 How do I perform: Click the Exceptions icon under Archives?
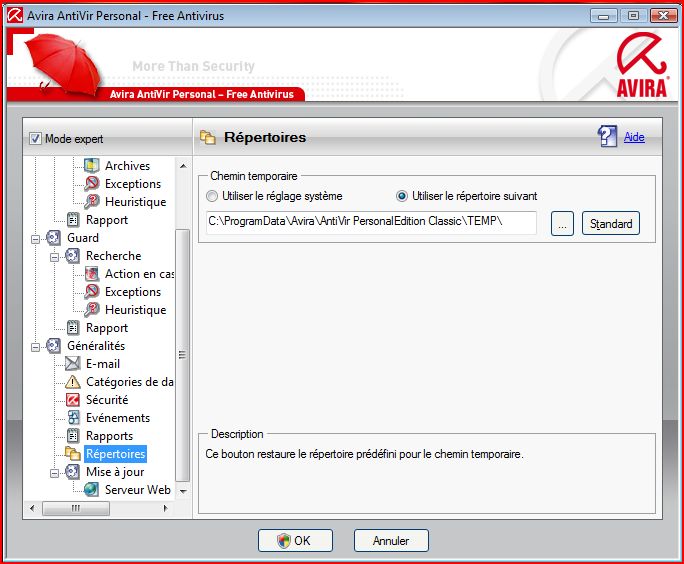point(92,184)
